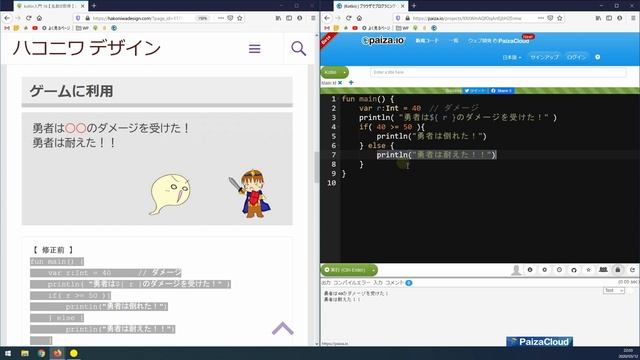The width and height of the screenshot is (640, 360).
Task: Click the left page vertical scrollbar thumb
Action: pos(316,167)
